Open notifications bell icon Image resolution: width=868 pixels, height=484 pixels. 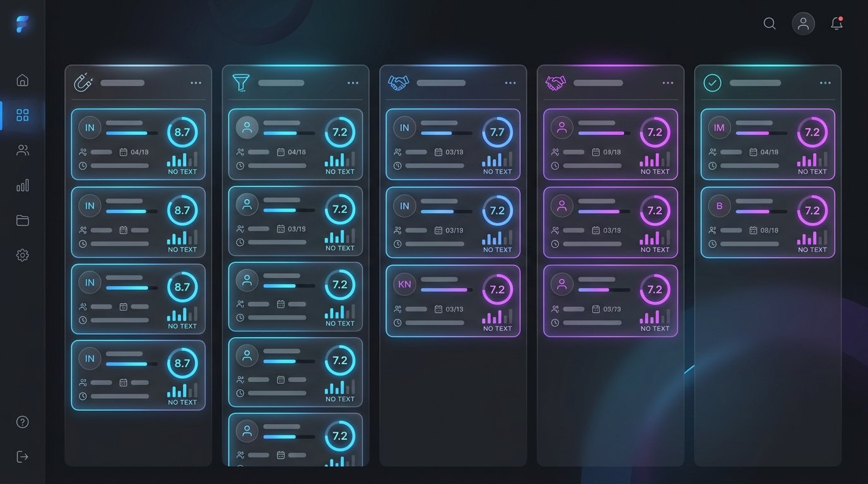coord(837,24)
